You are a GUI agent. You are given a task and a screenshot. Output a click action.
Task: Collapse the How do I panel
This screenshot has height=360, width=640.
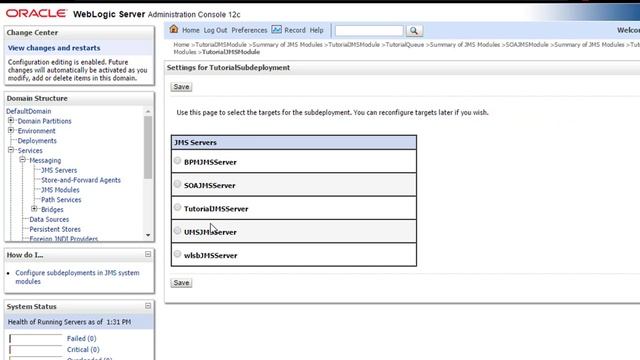coord(148,254)
